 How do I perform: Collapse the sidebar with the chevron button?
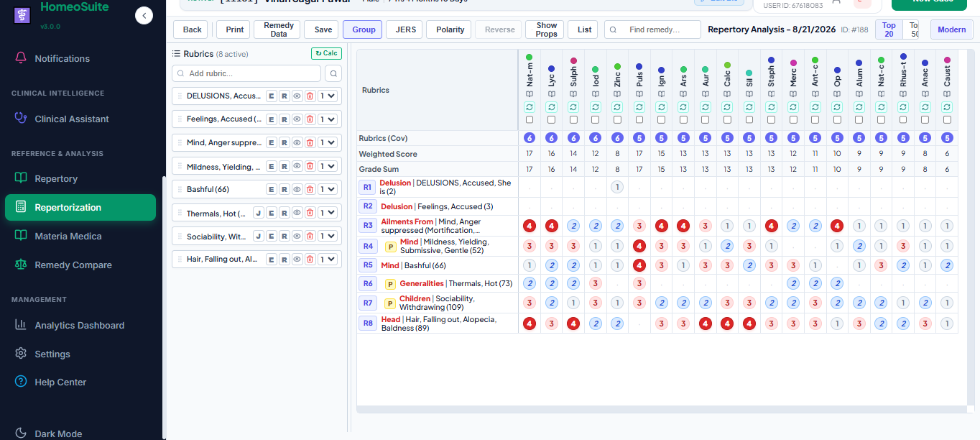(144, 15)
